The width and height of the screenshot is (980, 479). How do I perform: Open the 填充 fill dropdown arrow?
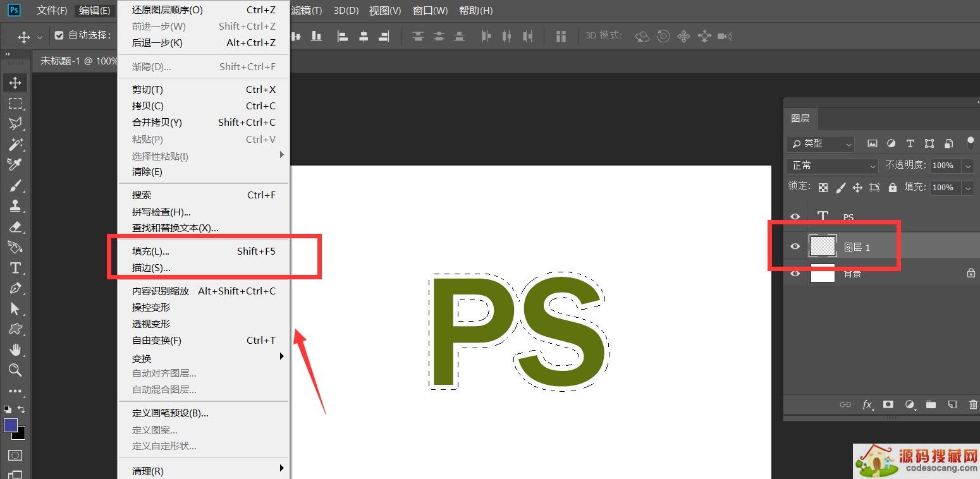[968, 188]
